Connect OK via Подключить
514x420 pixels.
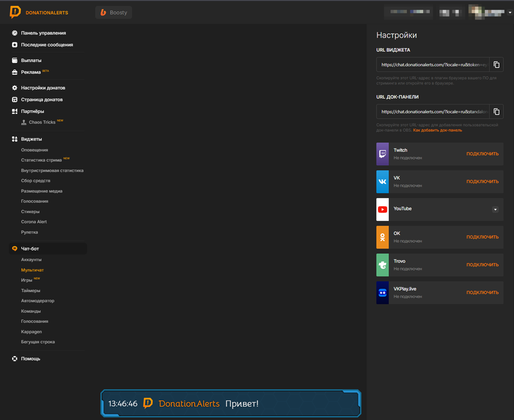pos(482,237)
